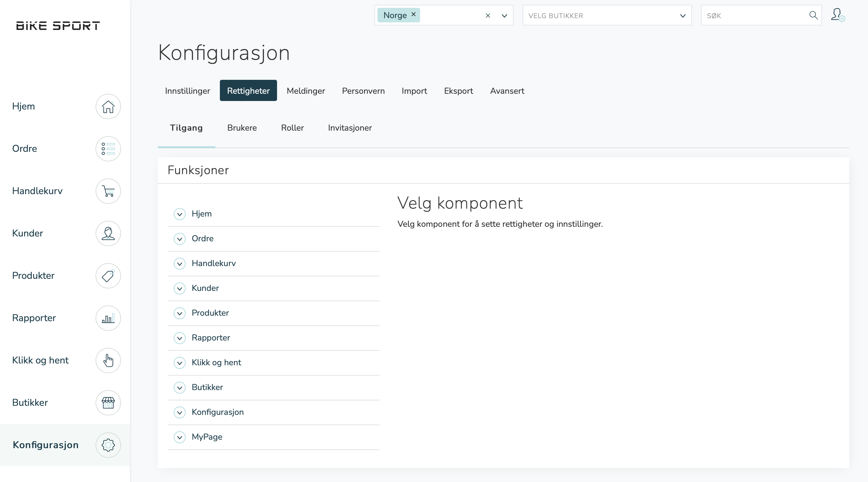Click the Kunder person icon in sidebar
868x482 pixels.
(108, 233)
